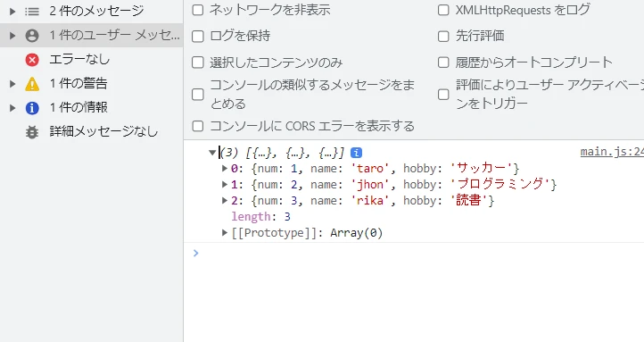Click the blue info circle icon in sidebar
The image size is (644, 342).
point(32,108)
